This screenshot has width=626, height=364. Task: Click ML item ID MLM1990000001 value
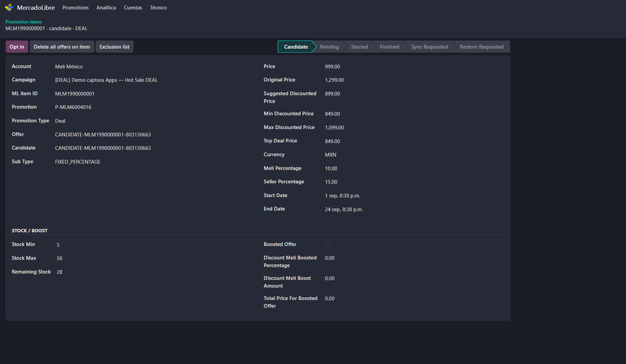coord(75,93)
